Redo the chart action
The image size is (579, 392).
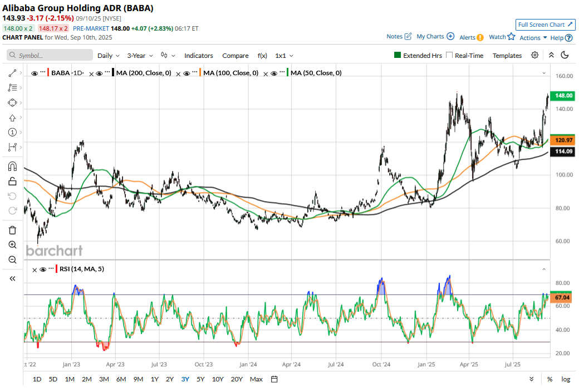12,210
